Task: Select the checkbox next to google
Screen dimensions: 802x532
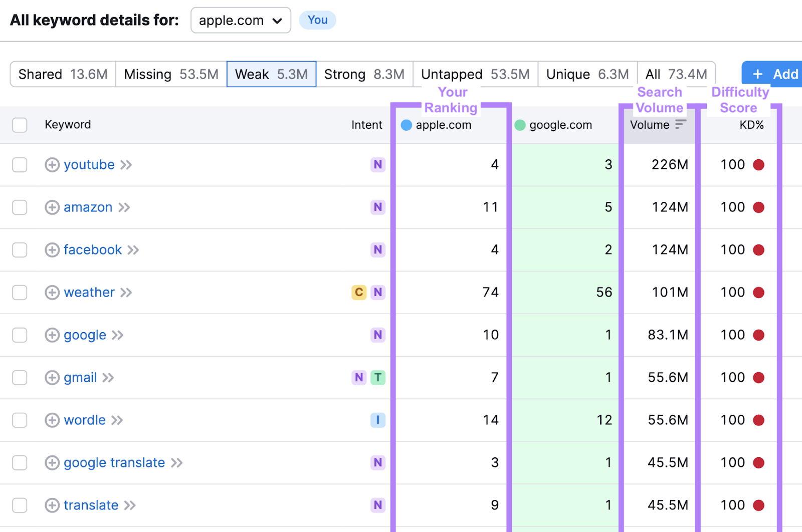Action: (x=20, y=335)
